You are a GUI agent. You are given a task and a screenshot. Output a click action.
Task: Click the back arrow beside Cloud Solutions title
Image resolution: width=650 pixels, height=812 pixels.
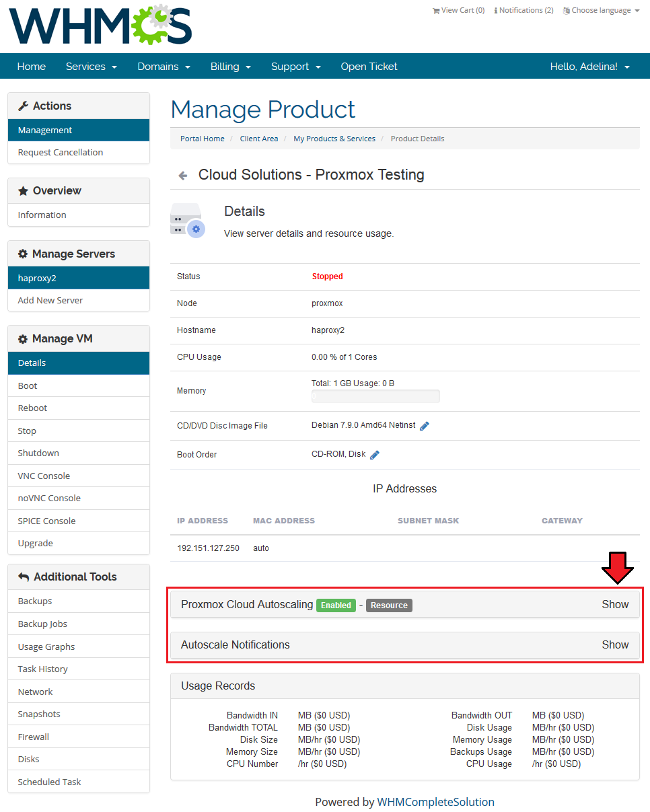point(182,176)
